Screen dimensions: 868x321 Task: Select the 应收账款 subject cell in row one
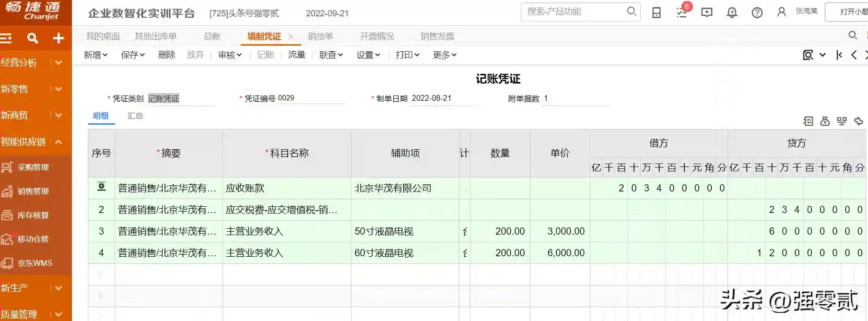tap(286, 188)
